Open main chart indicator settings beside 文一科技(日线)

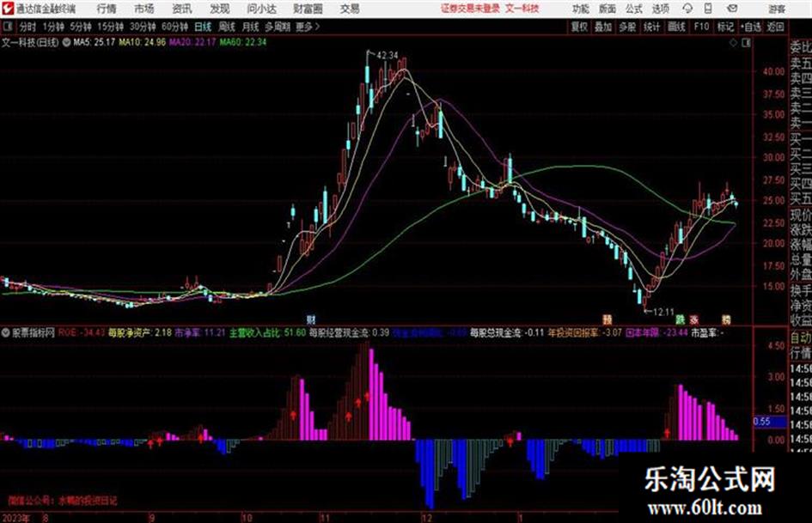click(x=67, y=42)
